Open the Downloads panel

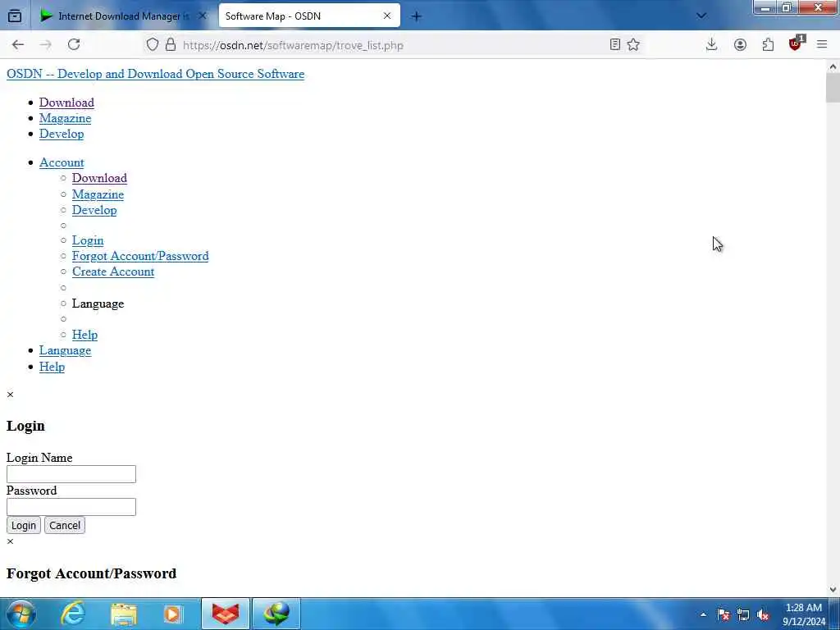(x=711, y=45)
